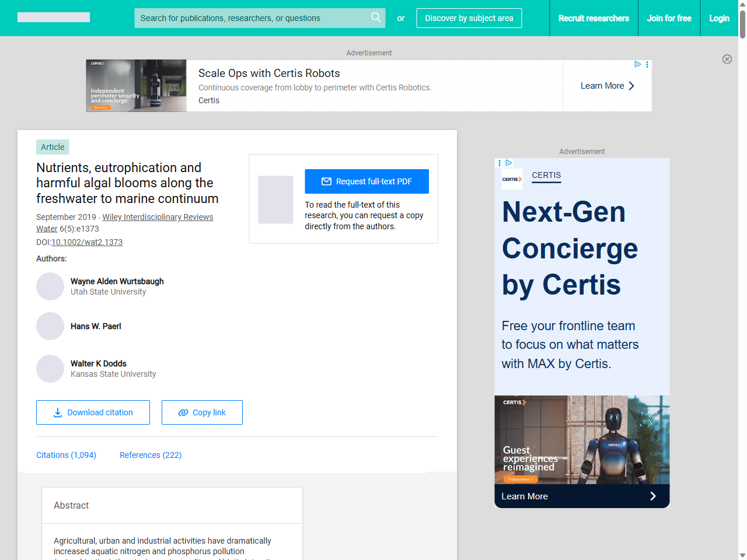Download citation for this article
The width and height of the screenshot is (747, 560).
93,412
